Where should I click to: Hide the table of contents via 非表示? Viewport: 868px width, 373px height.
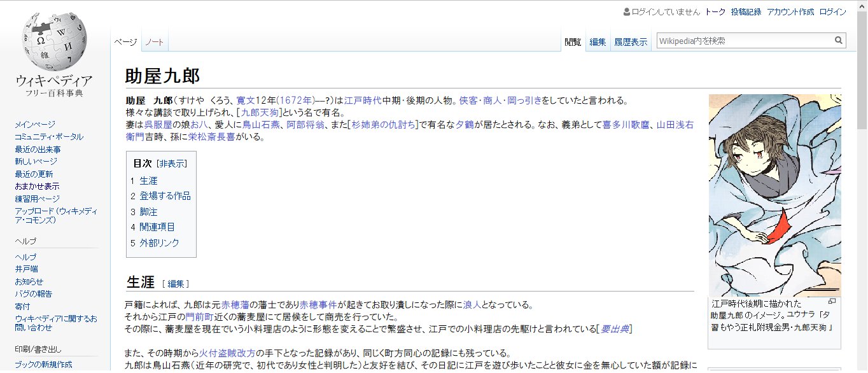[x=172, y=164]
